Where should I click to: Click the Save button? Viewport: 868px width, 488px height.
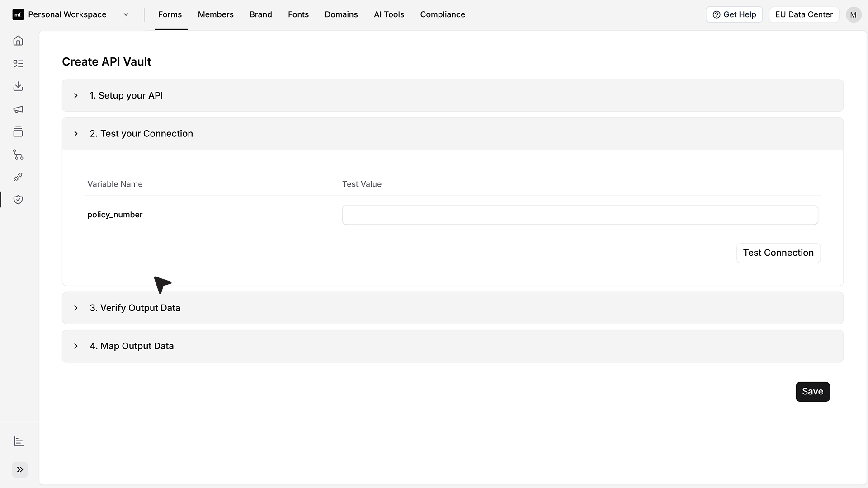coord(812,392)
